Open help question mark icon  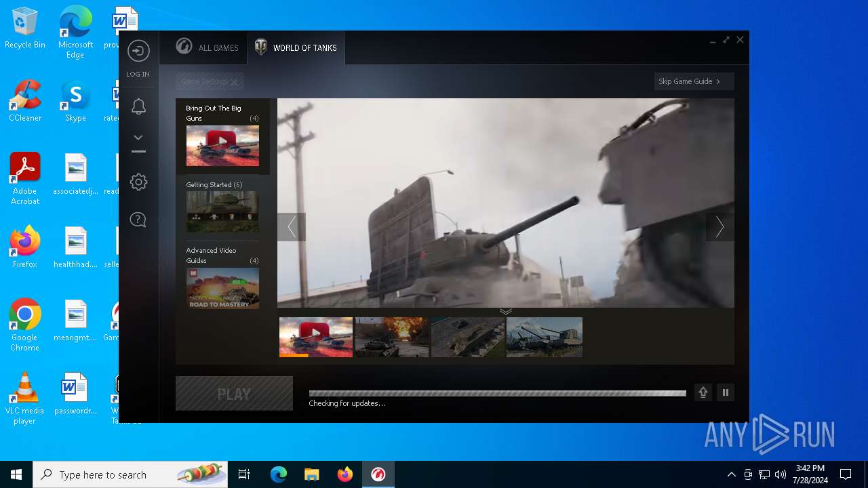pos(138,220)
